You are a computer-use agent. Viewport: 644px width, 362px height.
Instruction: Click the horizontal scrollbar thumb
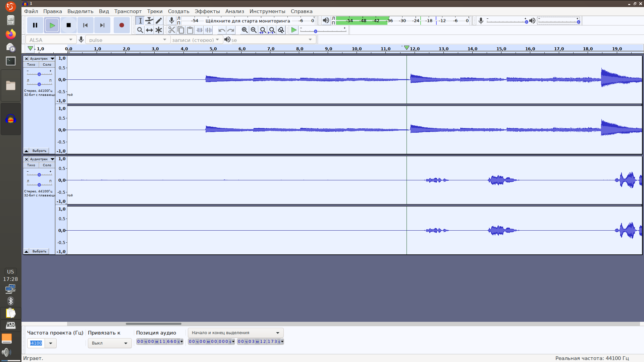(x=154, y=324)
